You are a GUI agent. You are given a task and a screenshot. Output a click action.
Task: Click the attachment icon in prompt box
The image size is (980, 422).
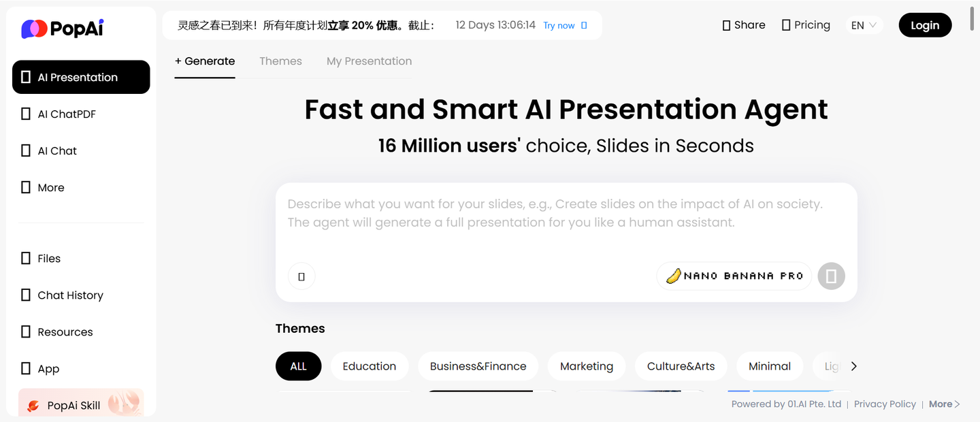tap(301, 276)
